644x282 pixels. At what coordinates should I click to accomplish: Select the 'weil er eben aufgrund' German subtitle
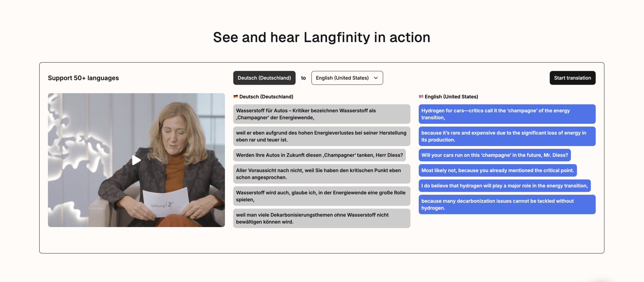[x=321, y=136]
